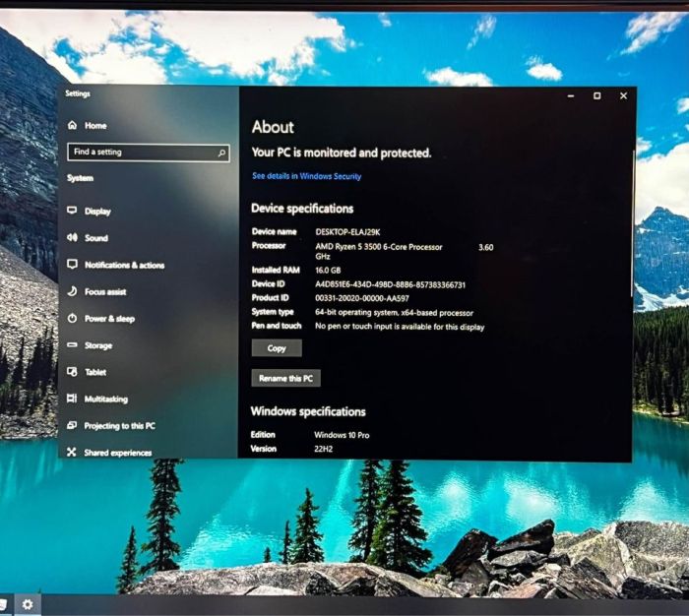Click the About page title

[273, 127]
